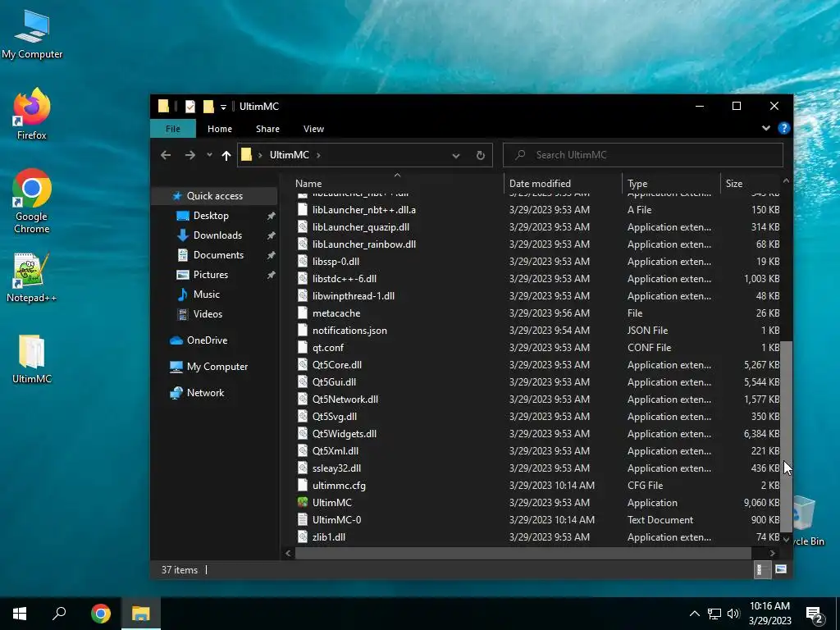
Task: Open the UltimMC folder on the desktop
Action: (x=32, y=359)
